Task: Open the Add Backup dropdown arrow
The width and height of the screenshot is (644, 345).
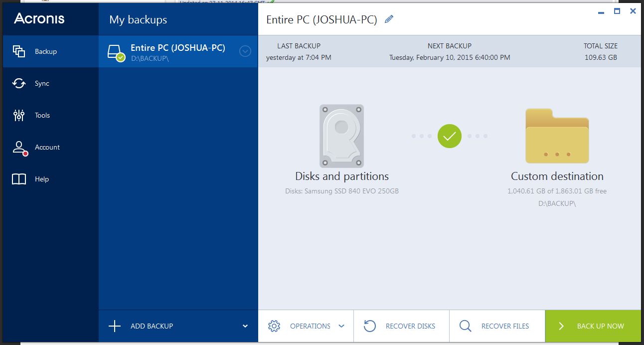Action: click(245, 326)
